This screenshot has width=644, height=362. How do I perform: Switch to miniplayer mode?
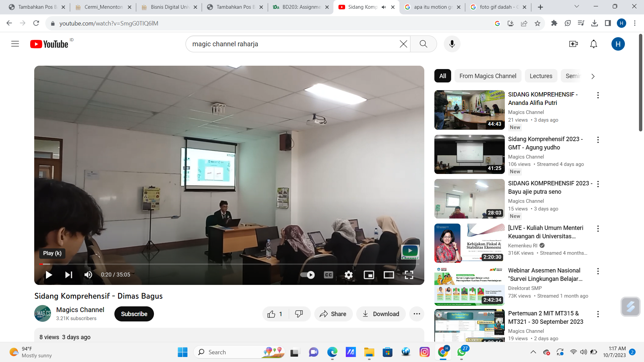(369, 275)
